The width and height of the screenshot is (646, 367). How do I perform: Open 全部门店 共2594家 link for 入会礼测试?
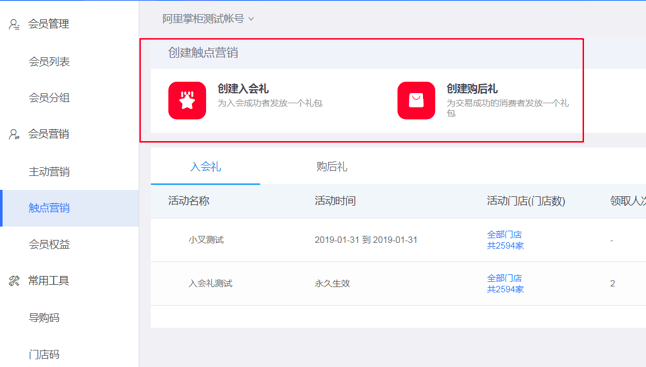tap(505, 284)
